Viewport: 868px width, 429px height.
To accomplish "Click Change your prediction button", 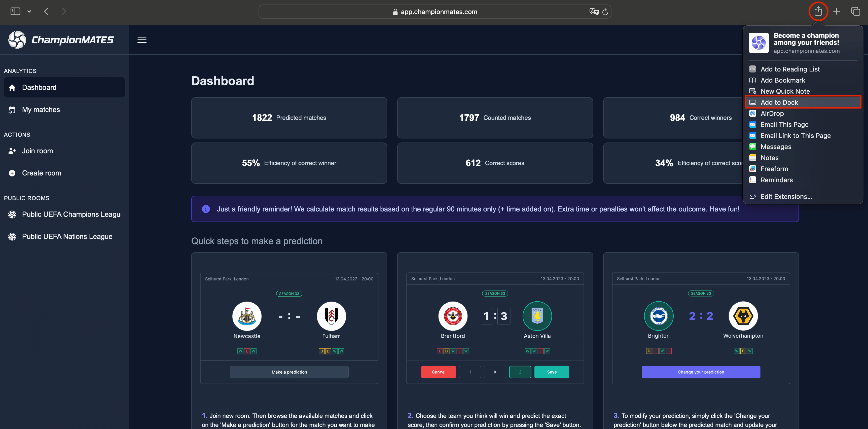I will [x=701, y=372].
